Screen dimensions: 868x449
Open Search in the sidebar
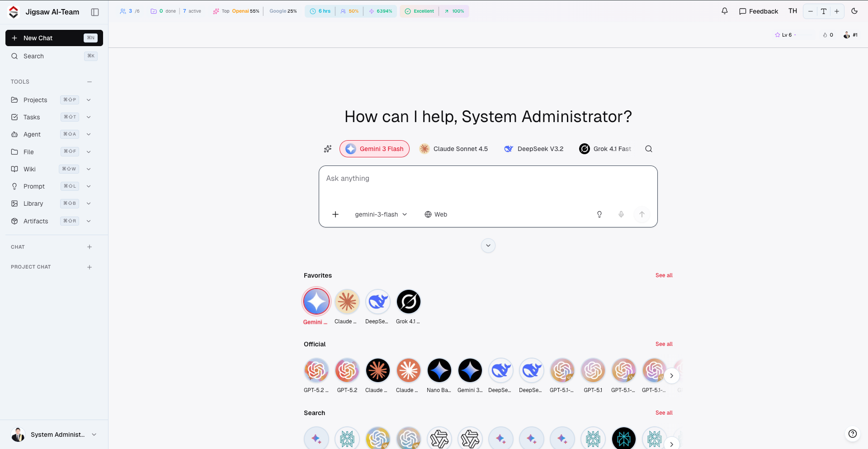coord(54,56)
